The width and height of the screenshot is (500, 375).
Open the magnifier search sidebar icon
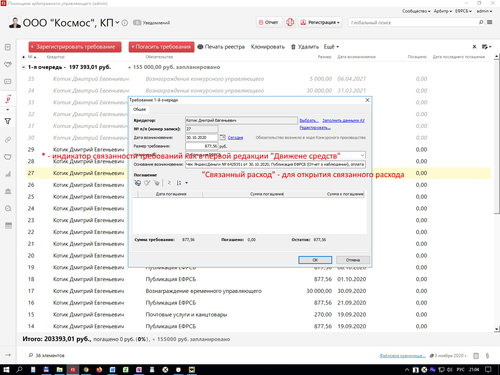8,209
